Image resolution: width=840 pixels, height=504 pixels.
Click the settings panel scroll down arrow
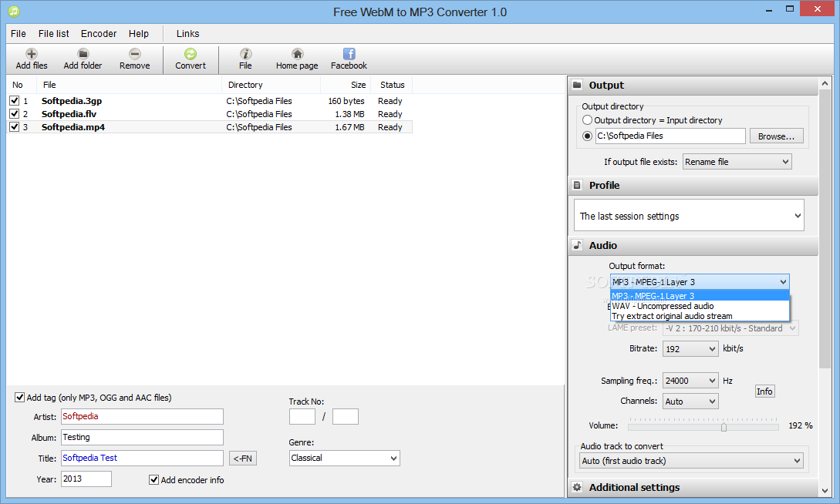tap(825, 490)
